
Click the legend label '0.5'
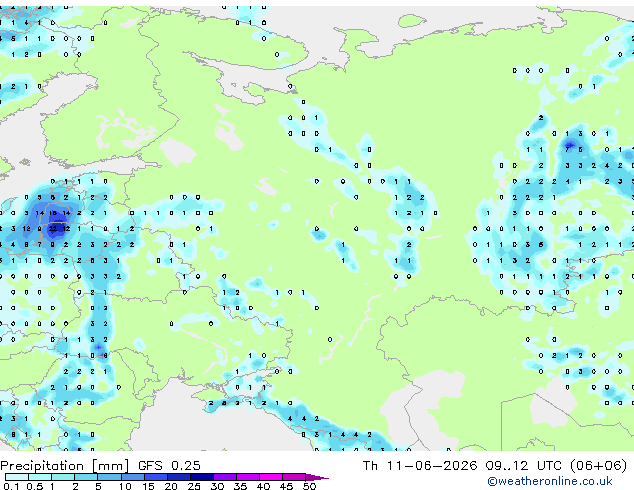(x=35, y=486)
